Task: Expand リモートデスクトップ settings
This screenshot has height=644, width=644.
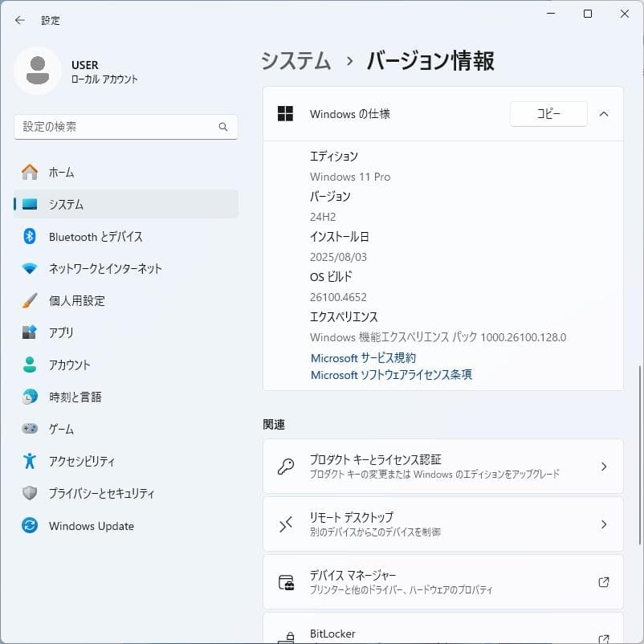Action: [x=442, y=524]
